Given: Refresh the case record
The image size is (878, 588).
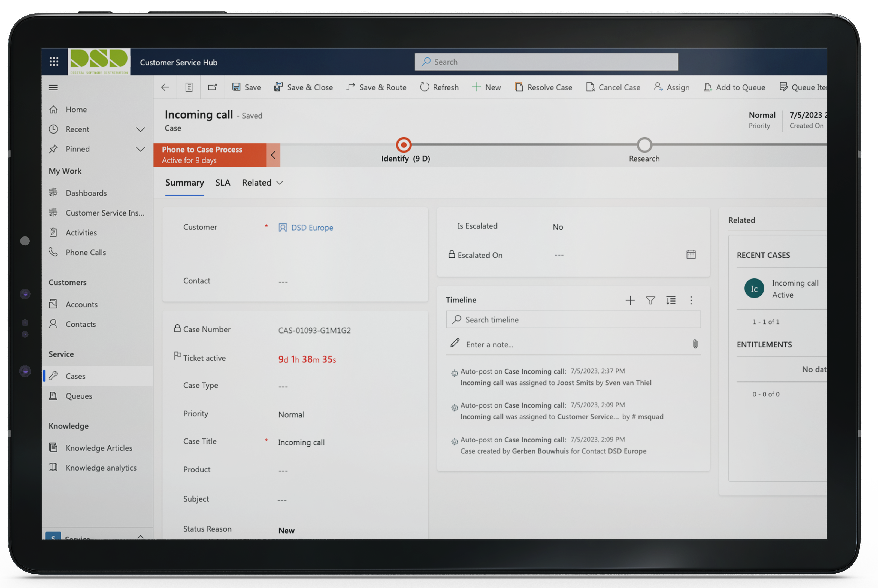Looking at the screenshot, I should coord(439,87).
